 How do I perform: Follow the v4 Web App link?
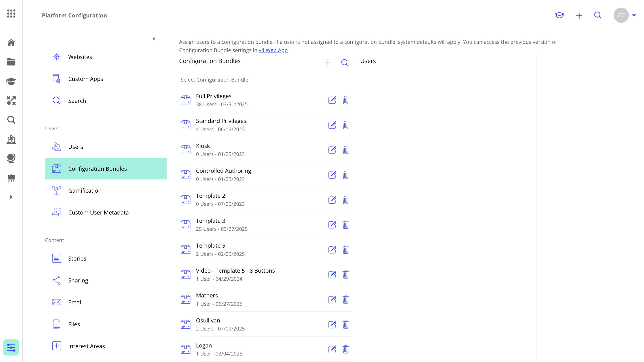(273, 50)
